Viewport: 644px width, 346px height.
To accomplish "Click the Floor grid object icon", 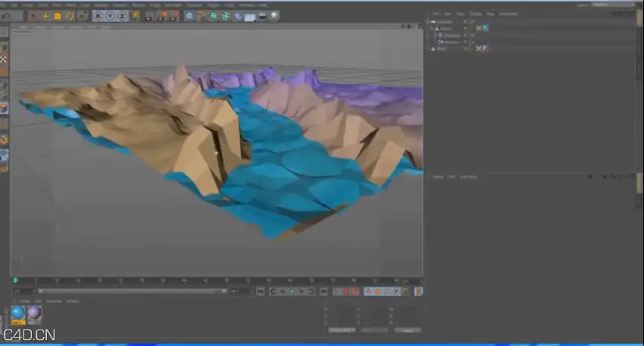I will pyautogui.click(x=250, y=17).
